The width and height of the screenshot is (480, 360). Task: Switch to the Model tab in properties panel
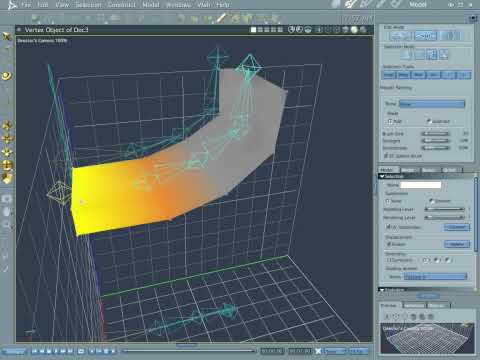(x=387, y=170)
